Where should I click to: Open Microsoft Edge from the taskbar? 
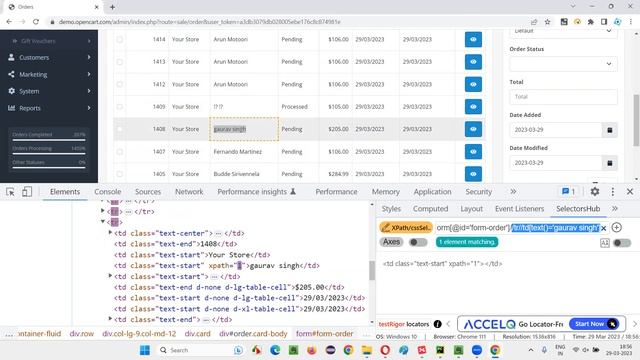coord(275,350)
